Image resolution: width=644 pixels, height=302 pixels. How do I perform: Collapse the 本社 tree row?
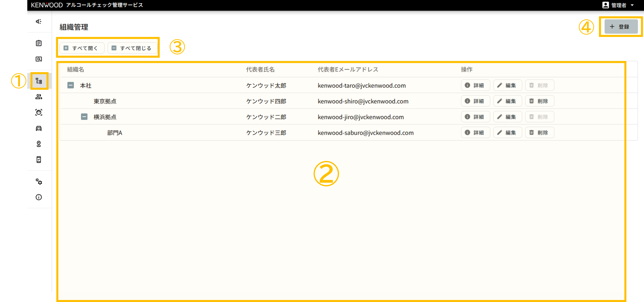tap(70, 85)
